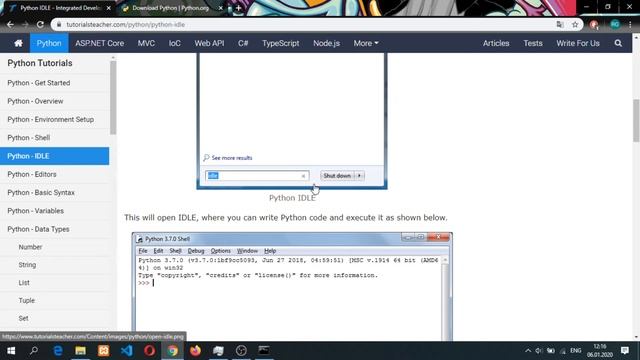
Task: Open Python - Get Started in sidebar
Action: 55,83
